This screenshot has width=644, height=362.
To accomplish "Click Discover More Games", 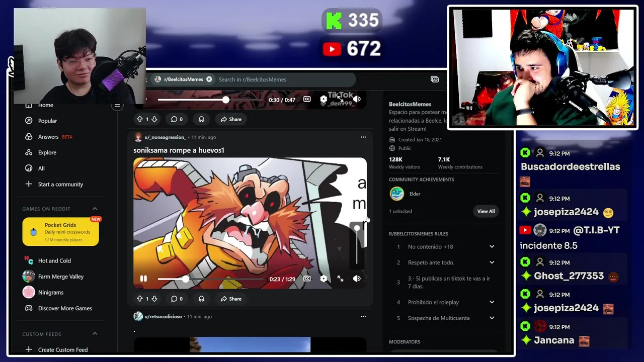I will (x=65, y=308).
